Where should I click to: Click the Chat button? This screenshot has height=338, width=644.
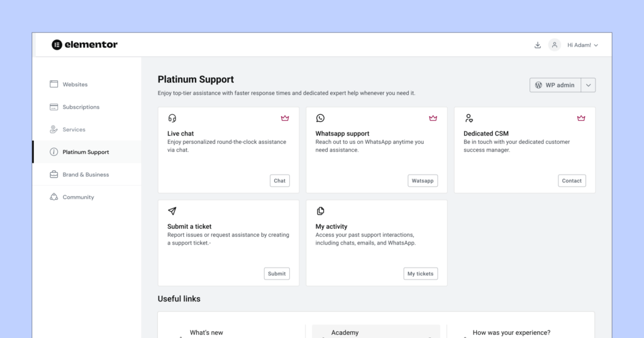(x=280, y=181)
